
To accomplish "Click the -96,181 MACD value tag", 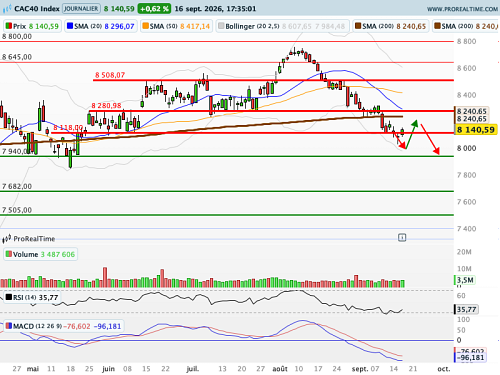I will click(x=470, y=358).
